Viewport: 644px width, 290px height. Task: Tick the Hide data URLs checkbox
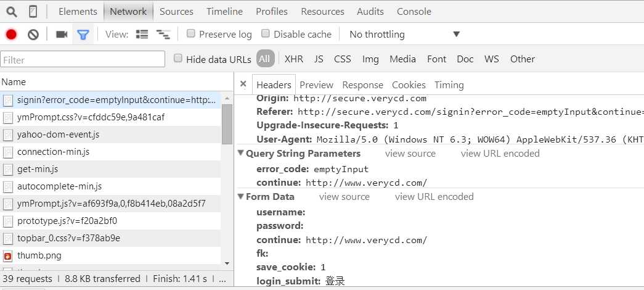(178, 59)
